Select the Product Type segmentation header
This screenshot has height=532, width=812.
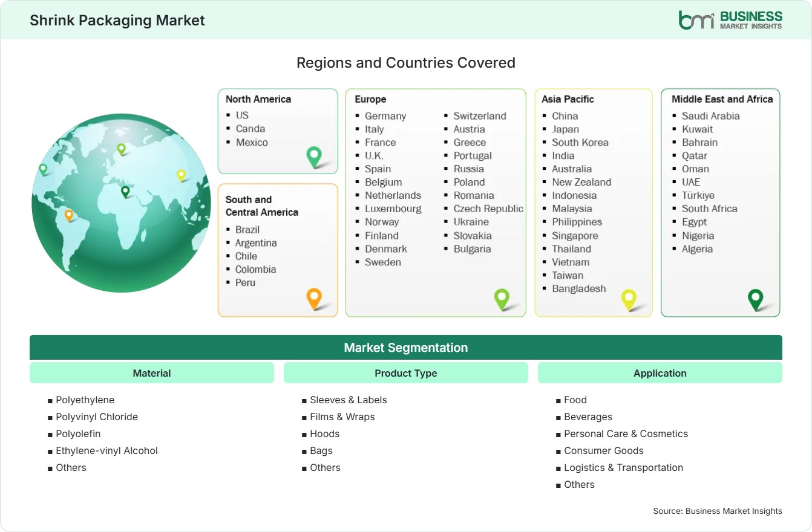click(406, 373)
